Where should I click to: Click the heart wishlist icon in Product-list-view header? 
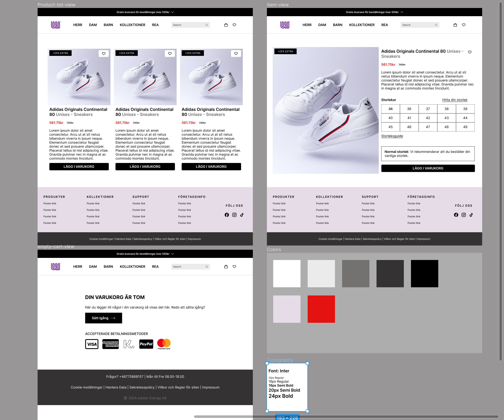[235, 25]
